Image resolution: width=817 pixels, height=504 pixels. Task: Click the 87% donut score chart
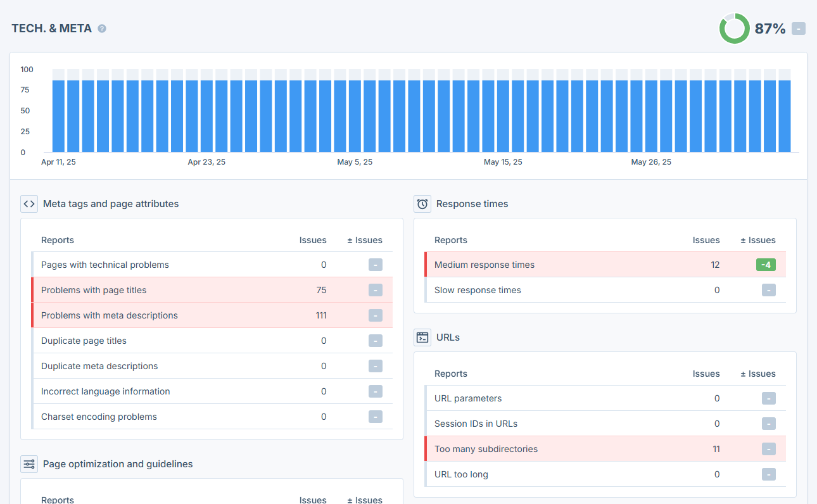734,28
